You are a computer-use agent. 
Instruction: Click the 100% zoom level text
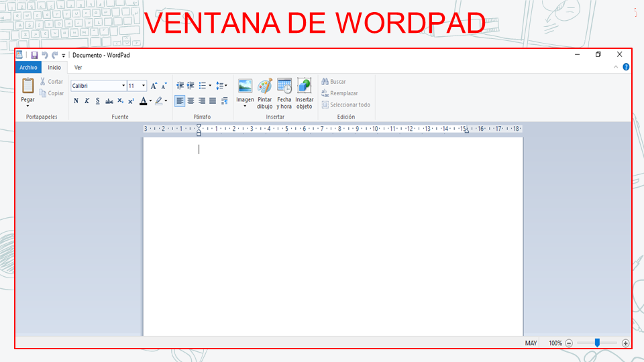tap(555, 343)
